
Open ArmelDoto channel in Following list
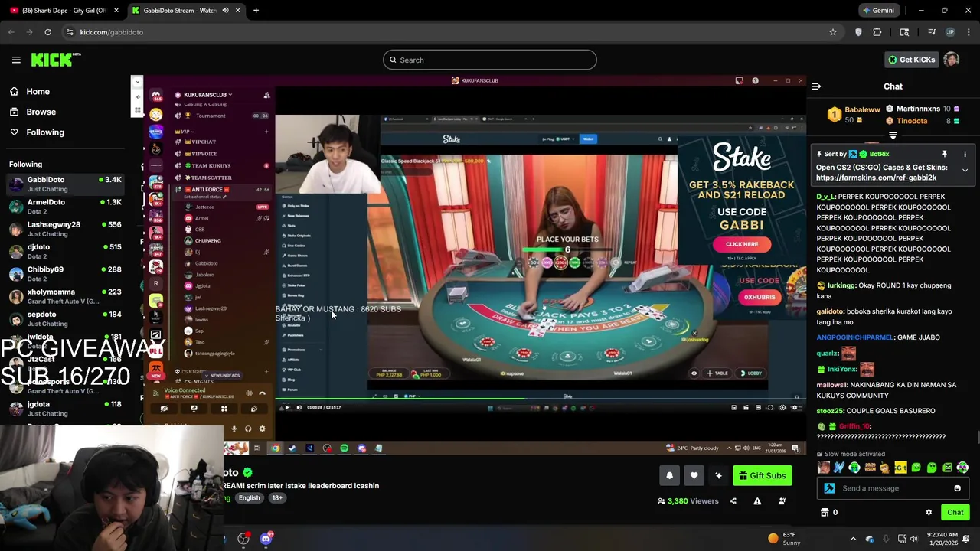65,207
